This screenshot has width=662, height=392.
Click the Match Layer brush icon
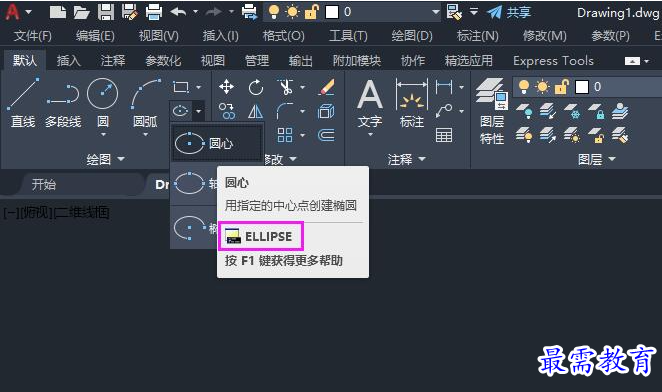[x=620, y=135]
